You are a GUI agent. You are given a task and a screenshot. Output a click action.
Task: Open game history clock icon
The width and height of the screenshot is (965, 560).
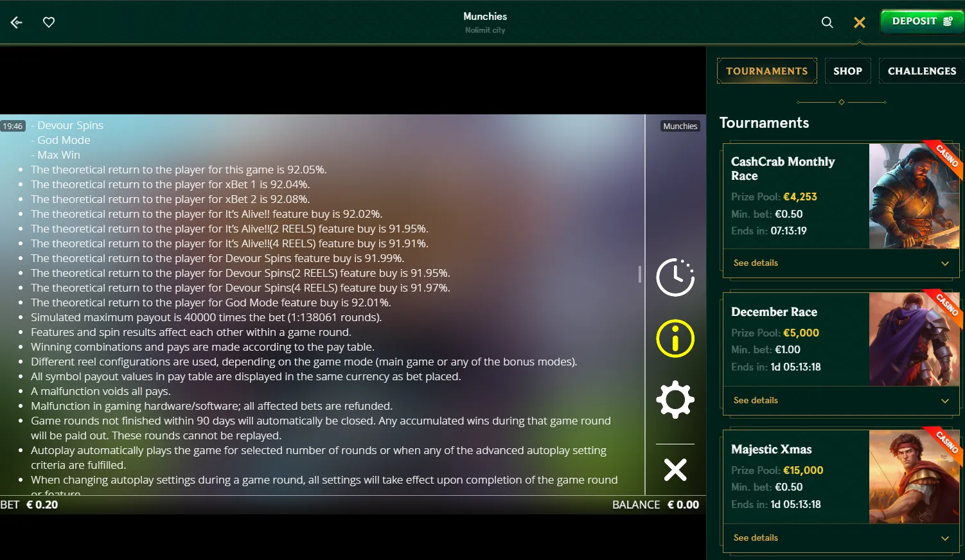(x=675, y=277)
